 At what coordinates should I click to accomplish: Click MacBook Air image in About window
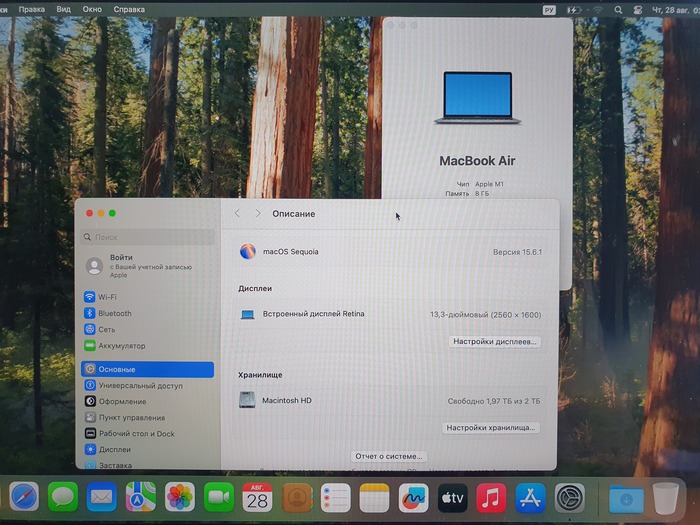click(x=477, y=98)
